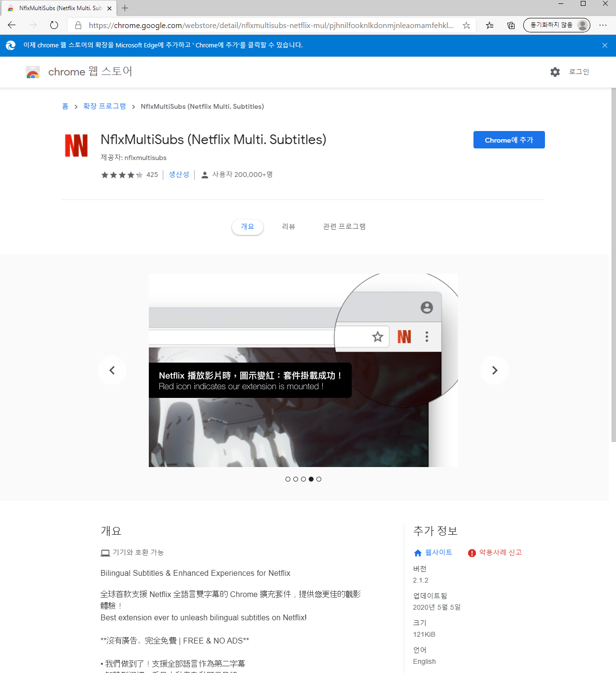Open a new browser tab
Screen dimensions: 616x673
125,8
